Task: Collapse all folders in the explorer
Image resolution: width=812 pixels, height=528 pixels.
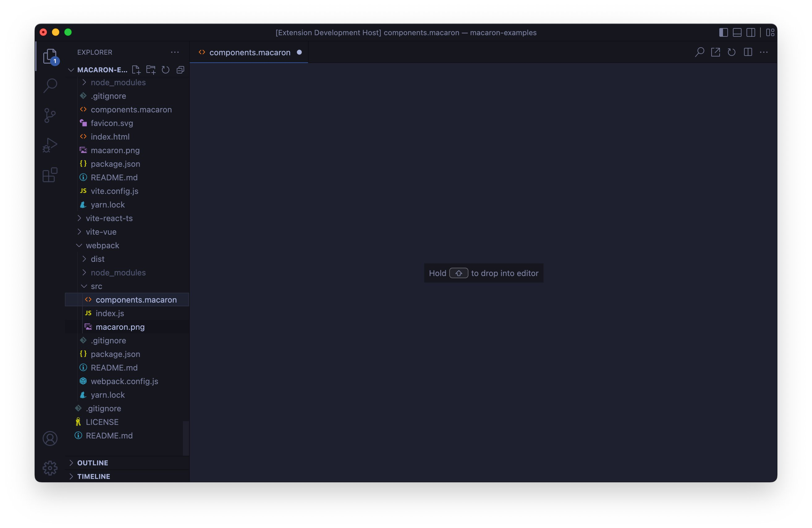Action: (x=180, y=70)
